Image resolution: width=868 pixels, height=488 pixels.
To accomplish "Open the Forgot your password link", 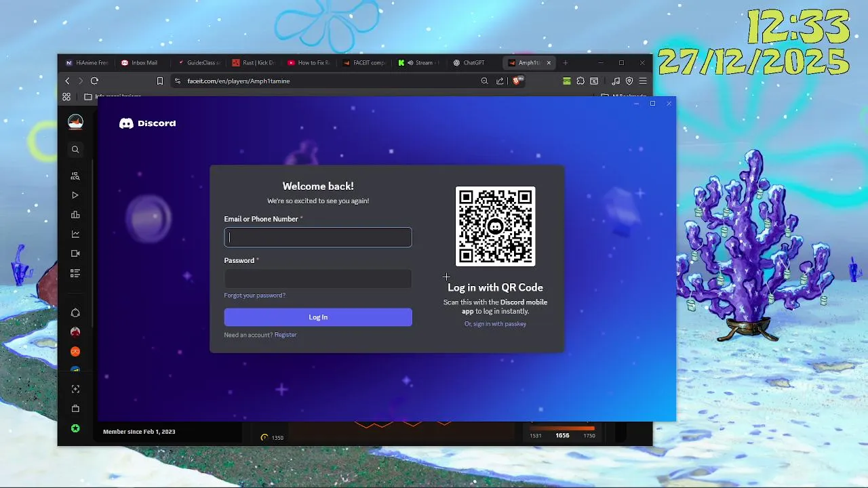I will point(255,296).
